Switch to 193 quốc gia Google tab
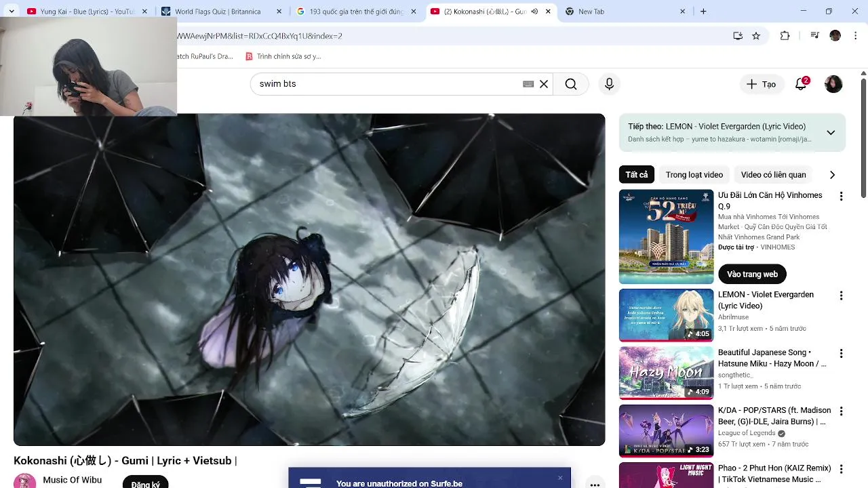Screen dimensions: 868x488 click(356, 12)
